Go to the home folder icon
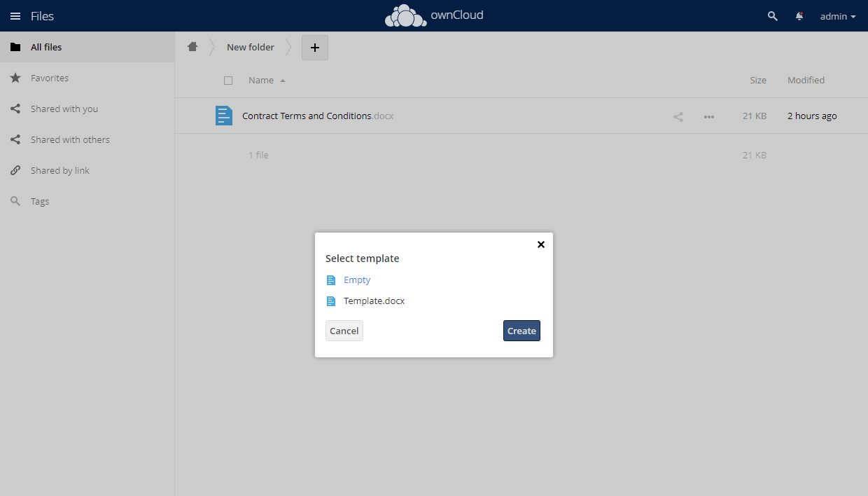The image size is (868, 496). click(x=192, y=47)
